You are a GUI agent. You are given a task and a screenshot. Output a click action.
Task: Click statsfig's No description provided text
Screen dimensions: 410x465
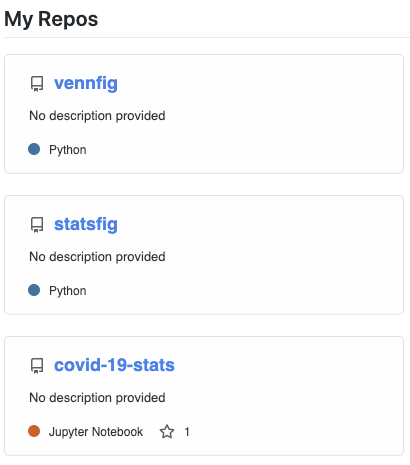tap(97, 257)
